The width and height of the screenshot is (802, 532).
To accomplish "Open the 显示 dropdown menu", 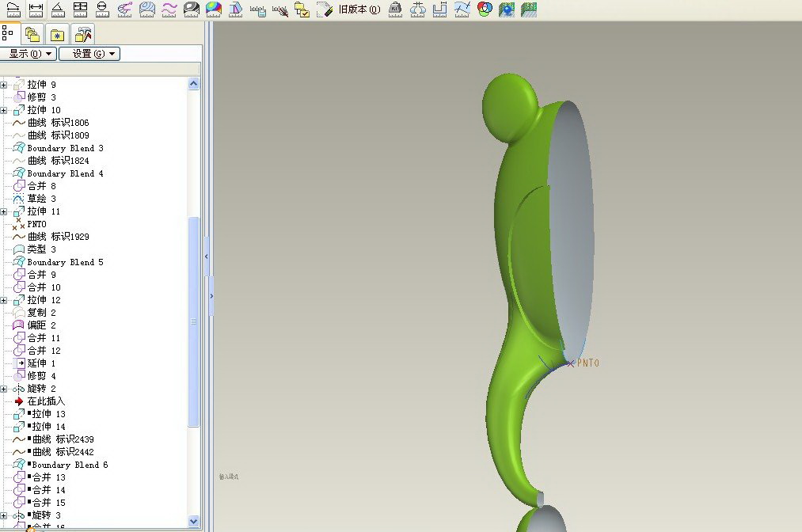I will [29, 54].
